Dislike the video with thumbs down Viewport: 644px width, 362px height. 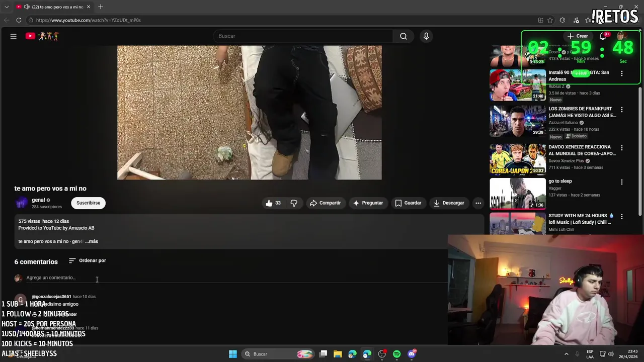(x=294, y=203)
